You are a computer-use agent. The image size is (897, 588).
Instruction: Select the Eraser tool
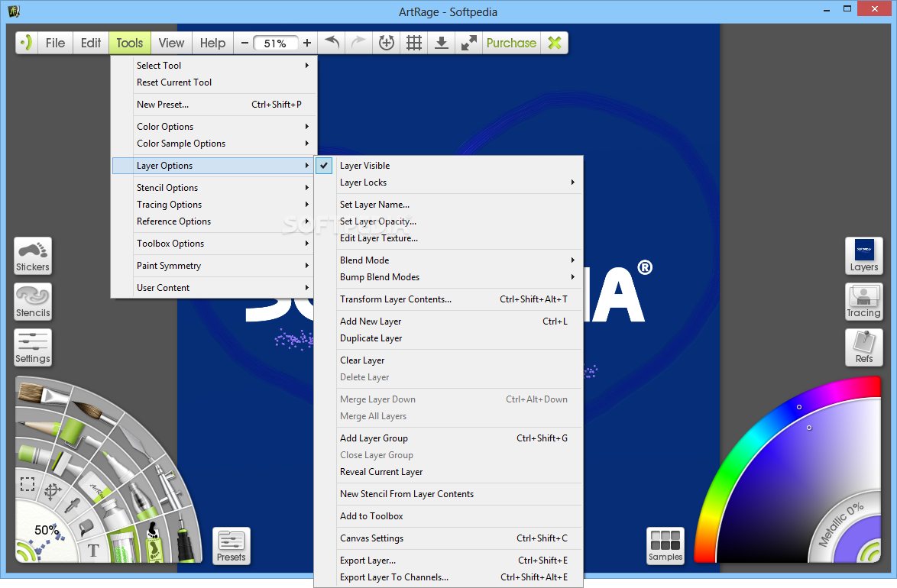click(95, 486)
